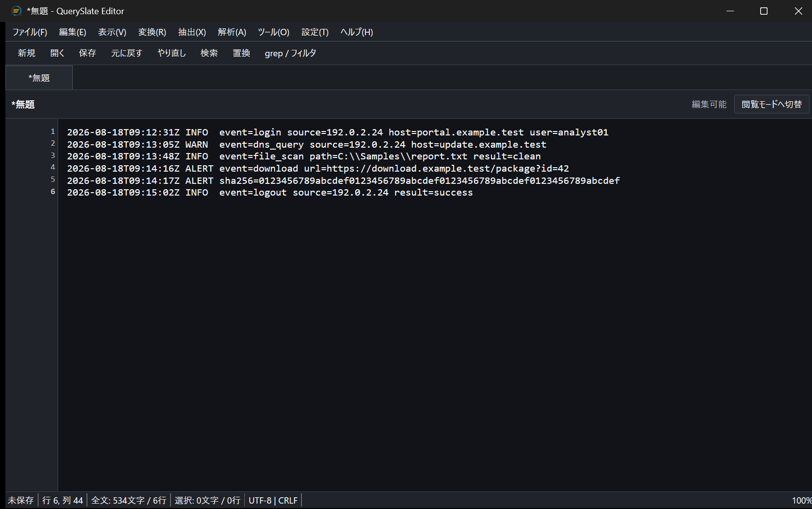Open grep / フィルタ tool
This screenshot has width=812, height=509.
pyautogui.click(x=290, y=53)
